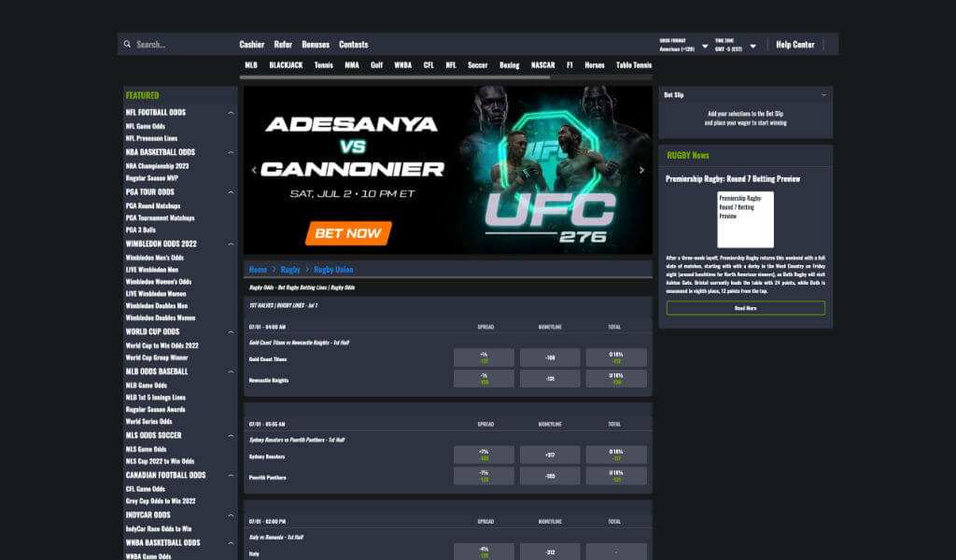Image resolution: width=956 pixels, height=560 pixels.
Task: Collapse the NBA Basketball Odds section
Action: 231,152
